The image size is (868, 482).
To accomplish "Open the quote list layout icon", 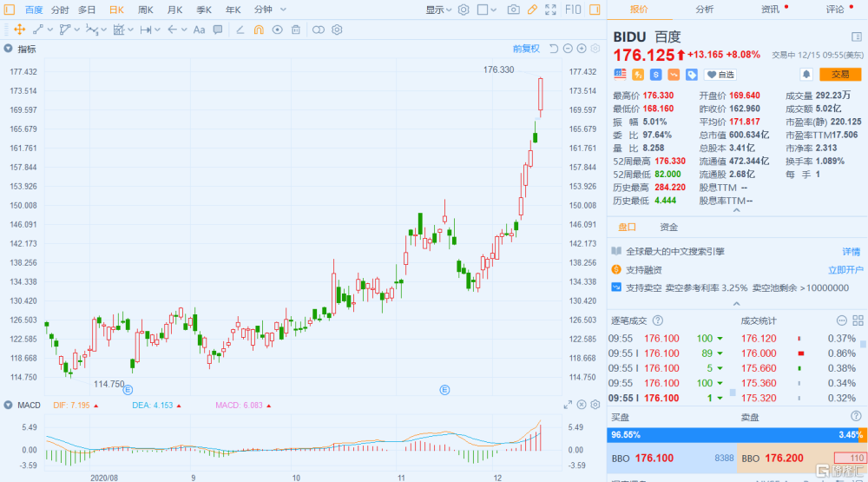I will tap(857, 37).
